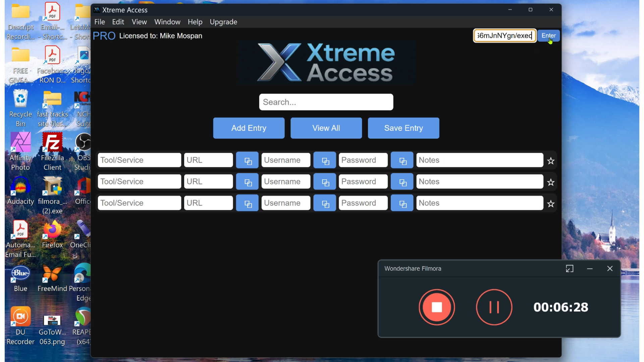Select the first row URL field
The width and height of the screenshot is (644, 362).
pyautogui.click(x=208, y=160)
